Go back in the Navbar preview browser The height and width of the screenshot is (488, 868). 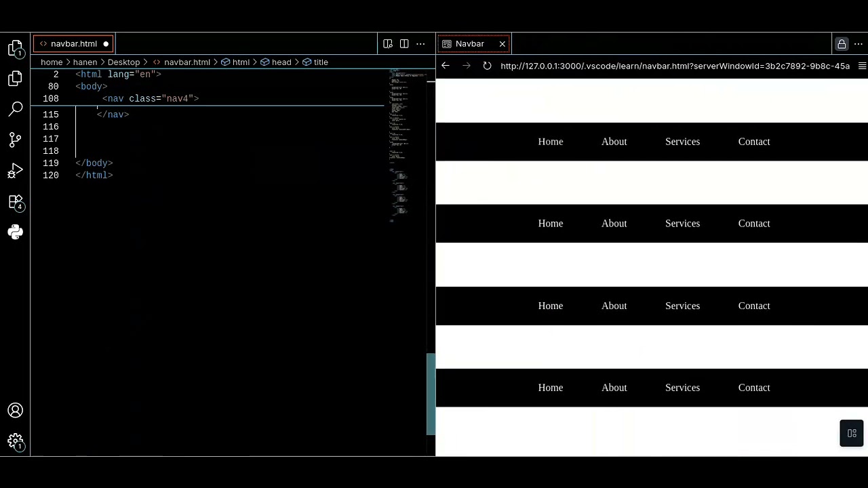[x=446, y=66]
